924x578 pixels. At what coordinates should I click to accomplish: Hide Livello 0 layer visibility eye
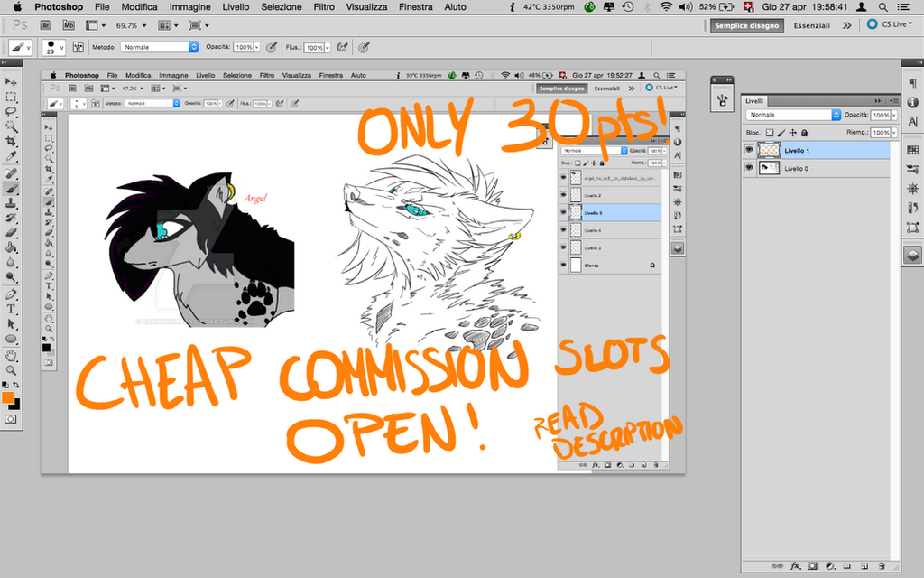[x=749, y=168]
